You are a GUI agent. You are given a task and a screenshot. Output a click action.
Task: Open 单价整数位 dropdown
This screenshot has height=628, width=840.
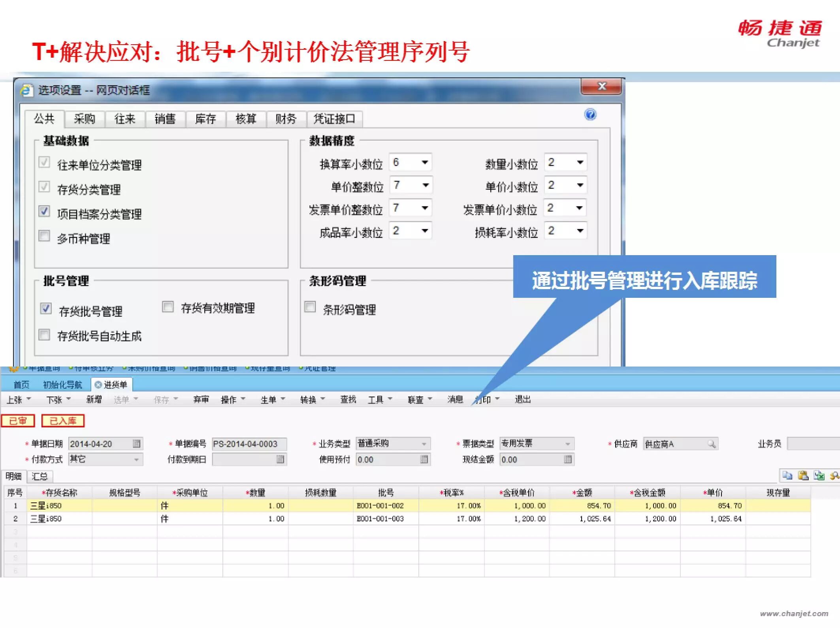(411, 185)
